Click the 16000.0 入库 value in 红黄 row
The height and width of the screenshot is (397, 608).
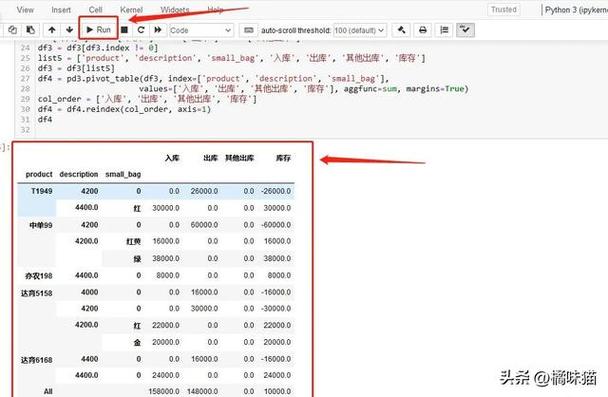coord(166,241)
